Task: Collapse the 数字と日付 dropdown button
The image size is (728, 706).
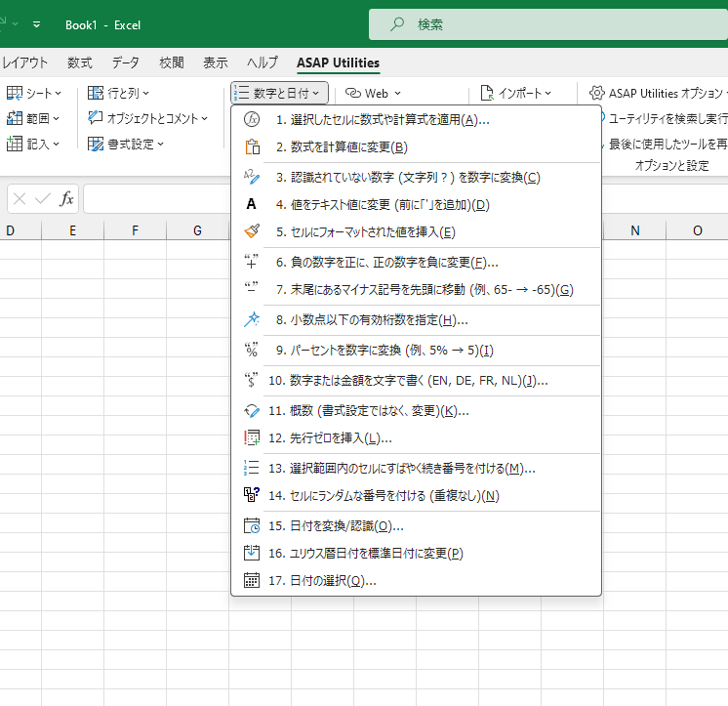Action: (x=279, y=93)
